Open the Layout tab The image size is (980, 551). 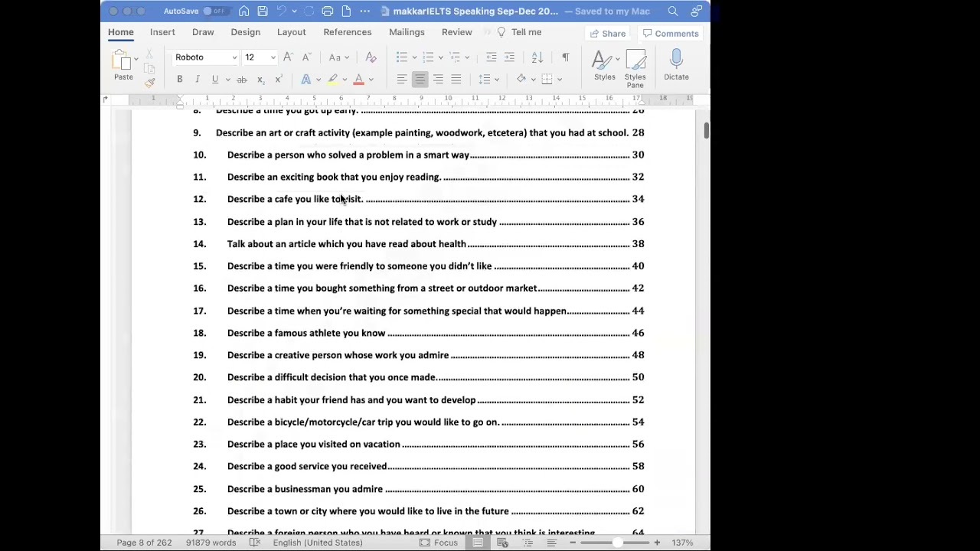click(291, 32)
